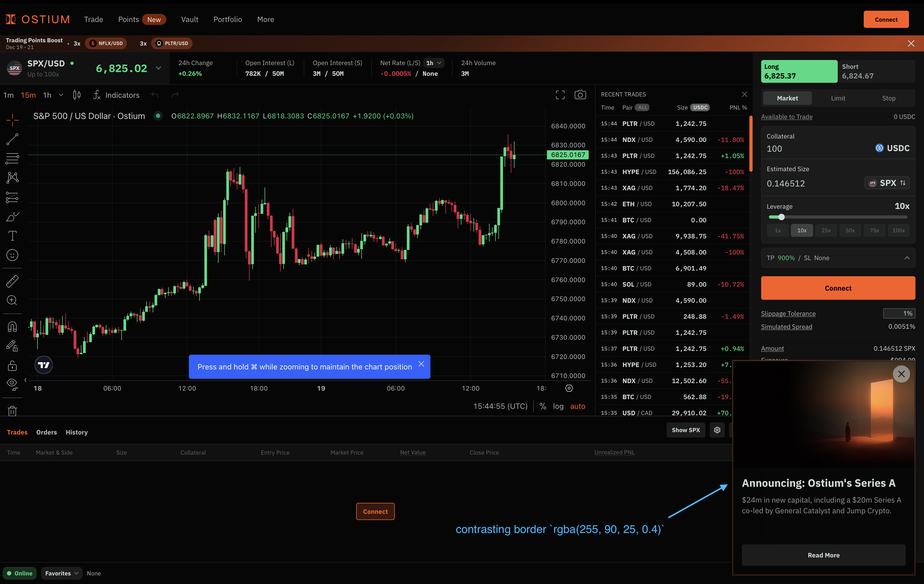
Task: Switch to the Limit order tab
Action: coord(838,98)
